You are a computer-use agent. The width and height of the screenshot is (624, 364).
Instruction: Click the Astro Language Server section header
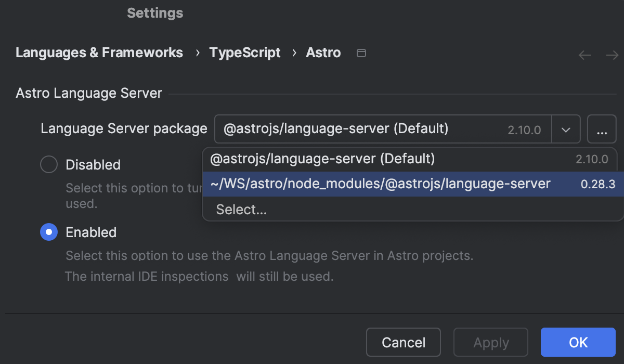tap(88, 93)
